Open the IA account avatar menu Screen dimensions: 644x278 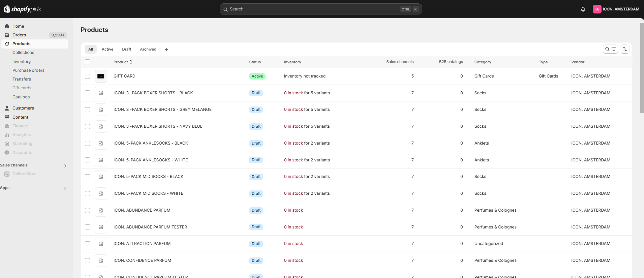click(x=597, y=9)
